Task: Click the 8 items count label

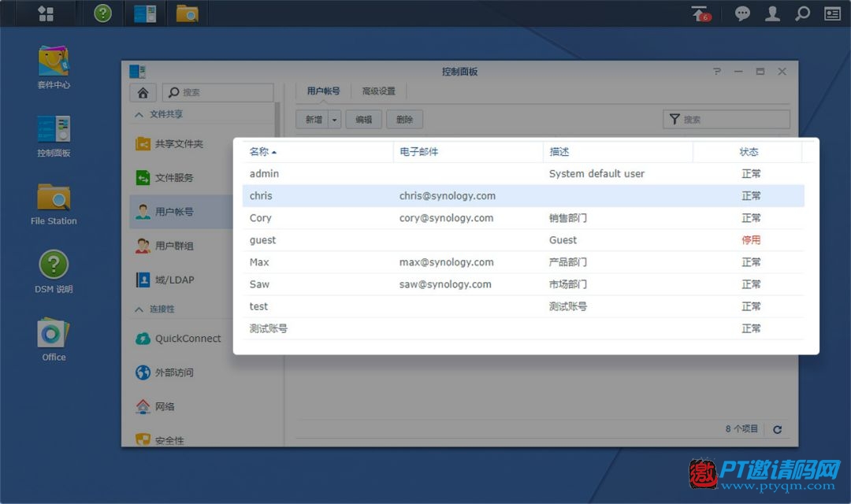Action: pyautogui.click(x=741, y=428)
